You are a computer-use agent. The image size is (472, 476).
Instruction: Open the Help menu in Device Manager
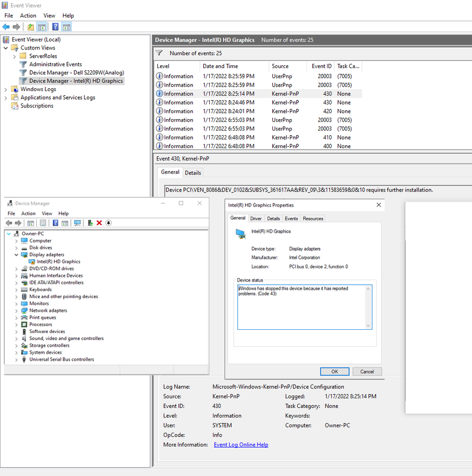coord(63,213)
